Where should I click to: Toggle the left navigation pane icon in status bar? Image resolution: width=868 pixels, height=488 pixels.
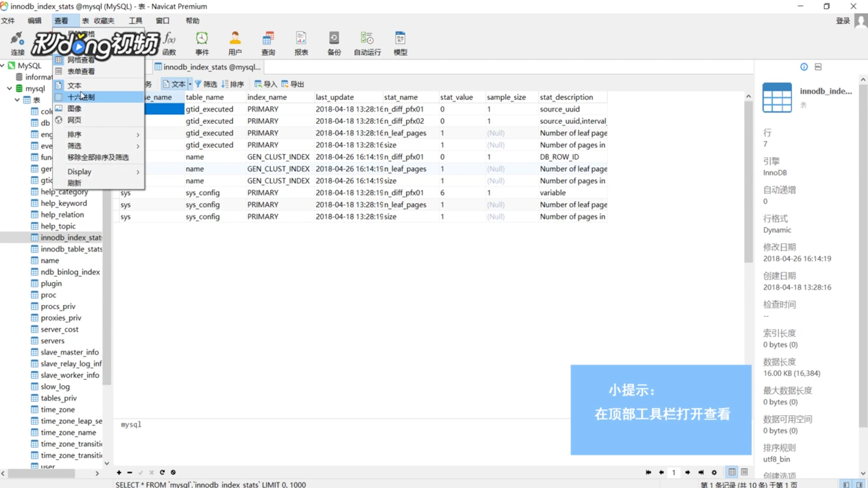(x=846, y=484)
